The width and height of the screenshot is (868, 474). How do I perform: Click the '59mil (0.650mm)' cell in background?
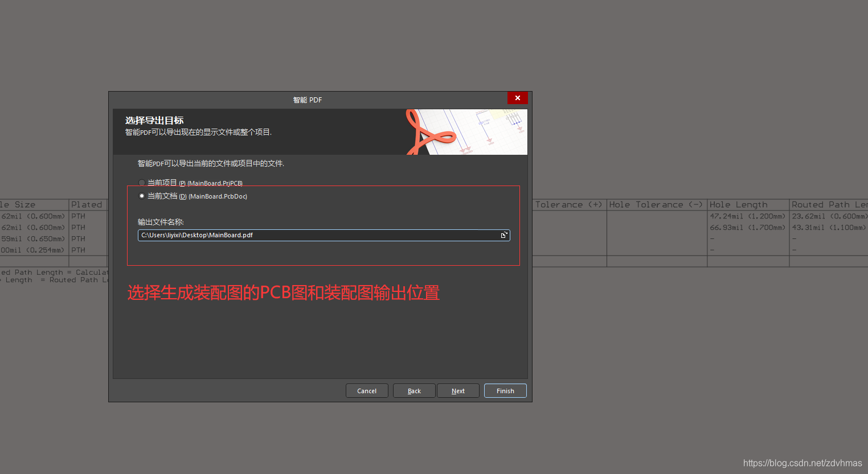pos(33,239)
